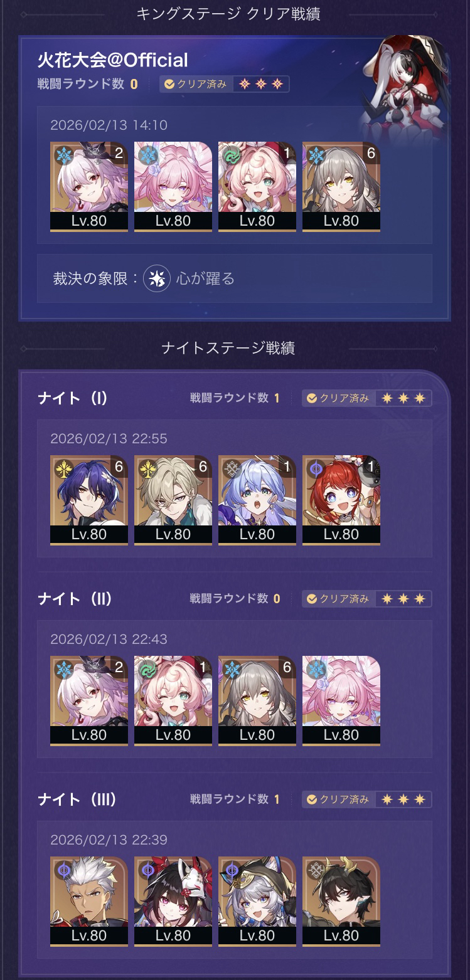Open the 火花大会@Official player name
The image size is (470, 980).
(113, 60)
